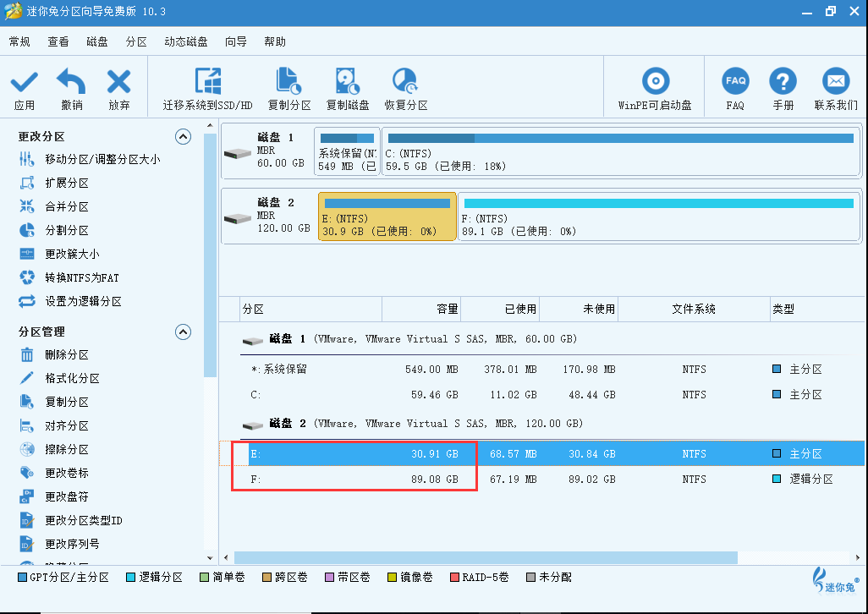Select 分割分区 in the sidebar
This screenshot has height=614, width=868.
coord(67,230)
